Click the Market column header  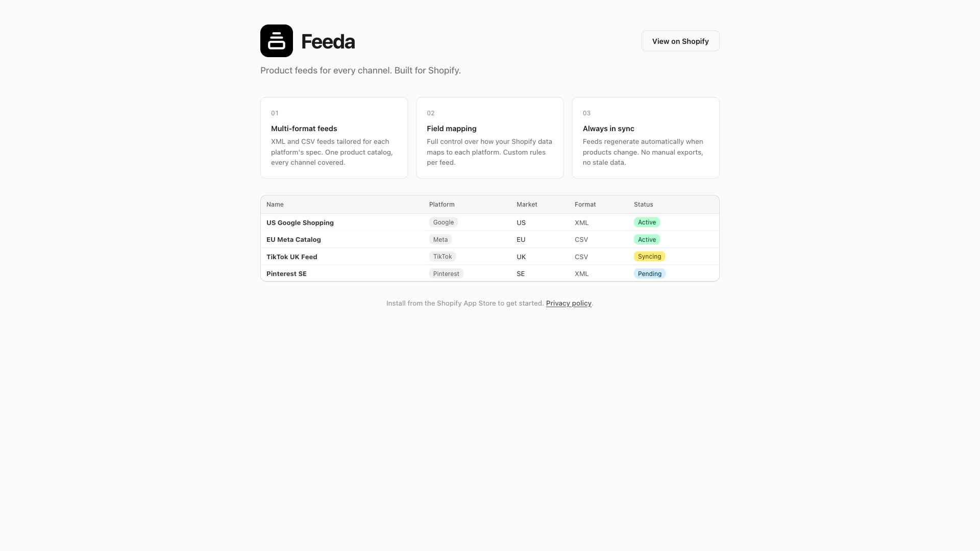[x=527, y=205]
